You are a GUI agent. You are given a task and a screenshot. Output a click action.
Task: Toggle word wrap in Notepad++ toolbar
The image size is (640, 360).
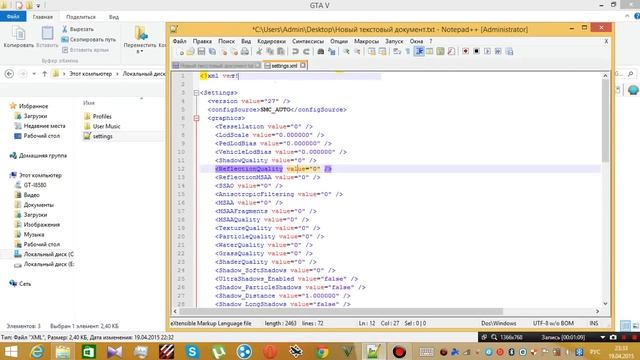(397, 51)
